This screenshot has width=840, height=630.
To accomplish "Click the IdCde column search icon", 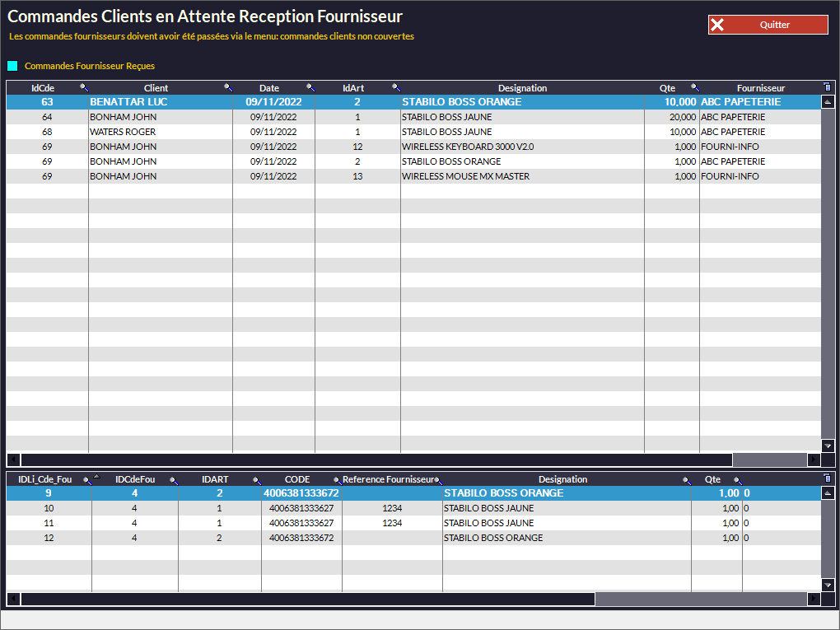I will (x=83, y=87).
